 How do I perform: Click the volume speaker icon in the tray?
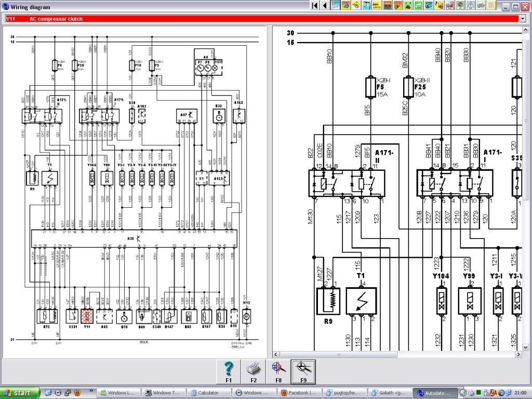(x=472, y=393)
